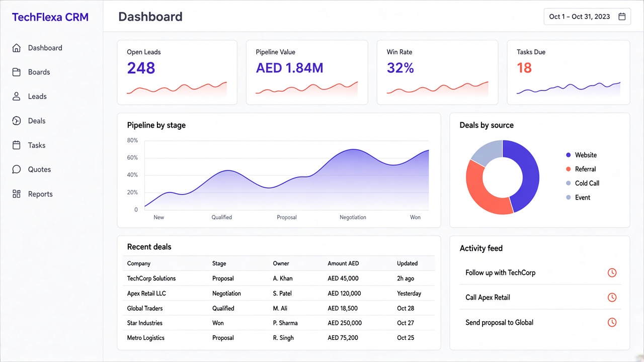Open the Send proposal to Global activity
The image size is (644, 362).
[499, 322]
